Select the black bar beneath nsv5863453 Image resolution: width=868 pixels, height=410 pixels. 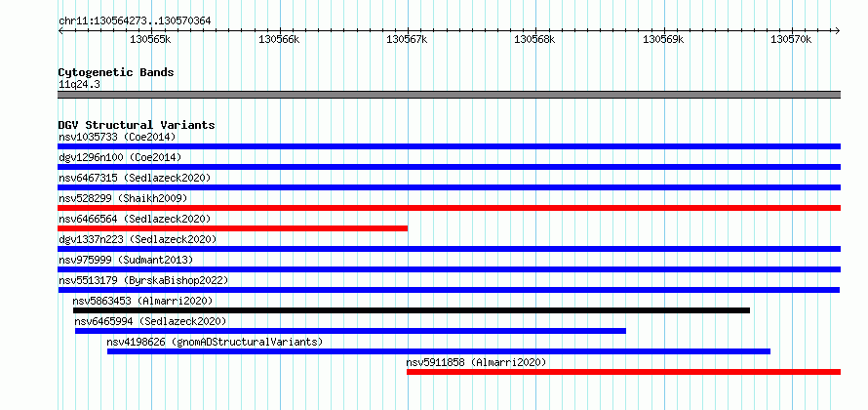[412, 310]
